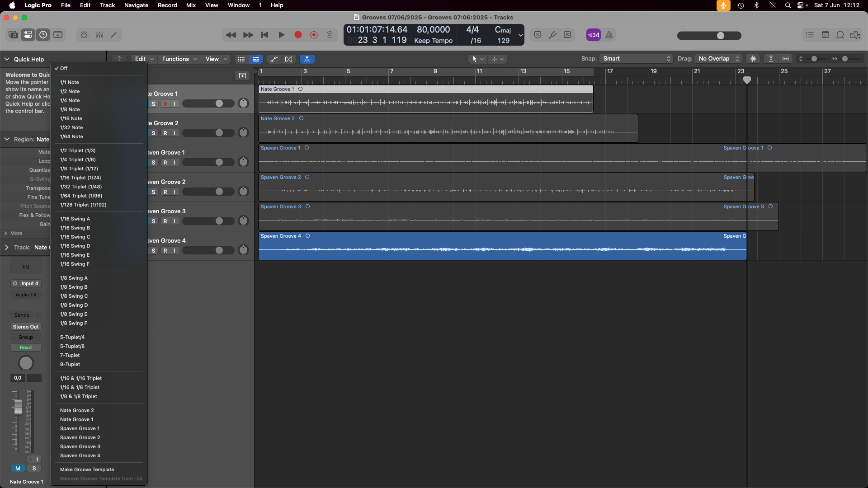Open the Media Browsers icon

pyautogui.click(x=855, y=35)
